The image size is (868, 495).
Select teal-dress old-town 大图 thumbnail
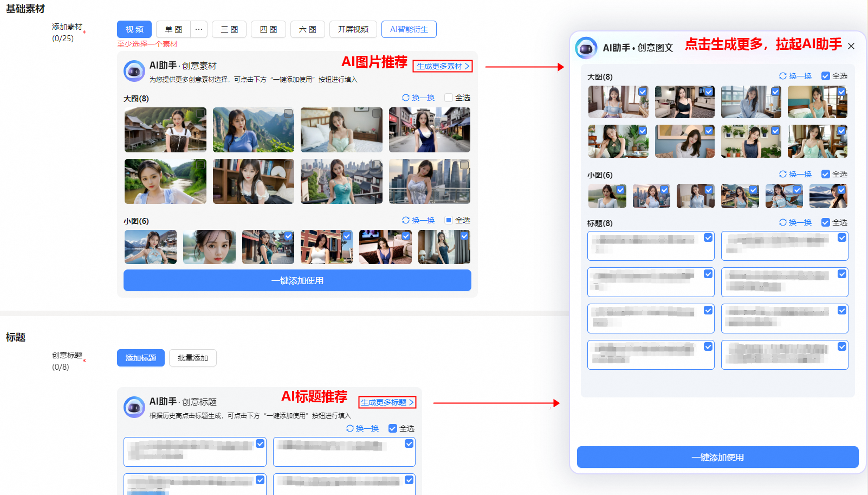(x=341, y=181)
